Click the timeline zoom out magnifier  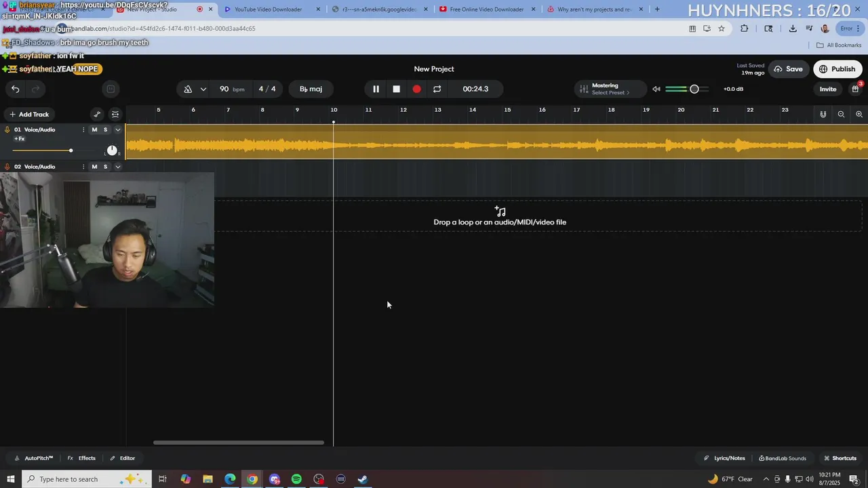pos(841,115)
